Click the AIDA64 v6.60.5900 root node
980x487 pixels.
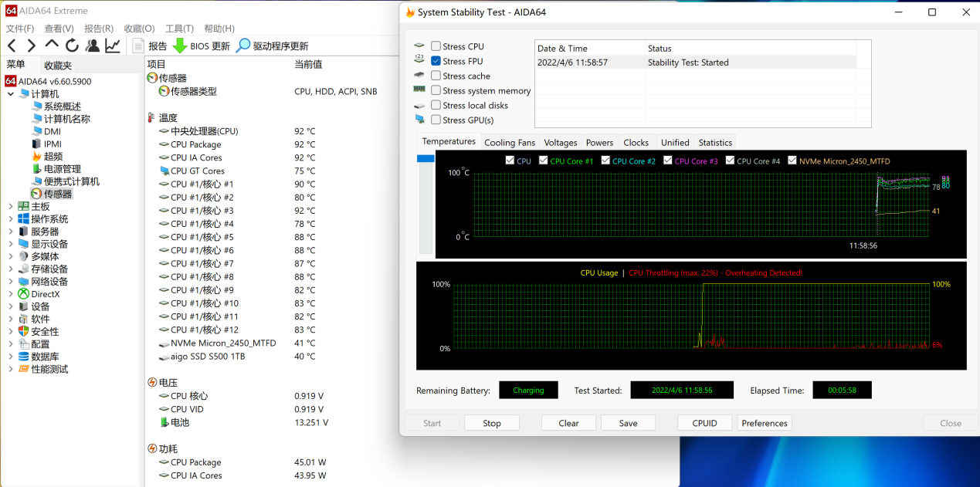click(x=54, y=81)
